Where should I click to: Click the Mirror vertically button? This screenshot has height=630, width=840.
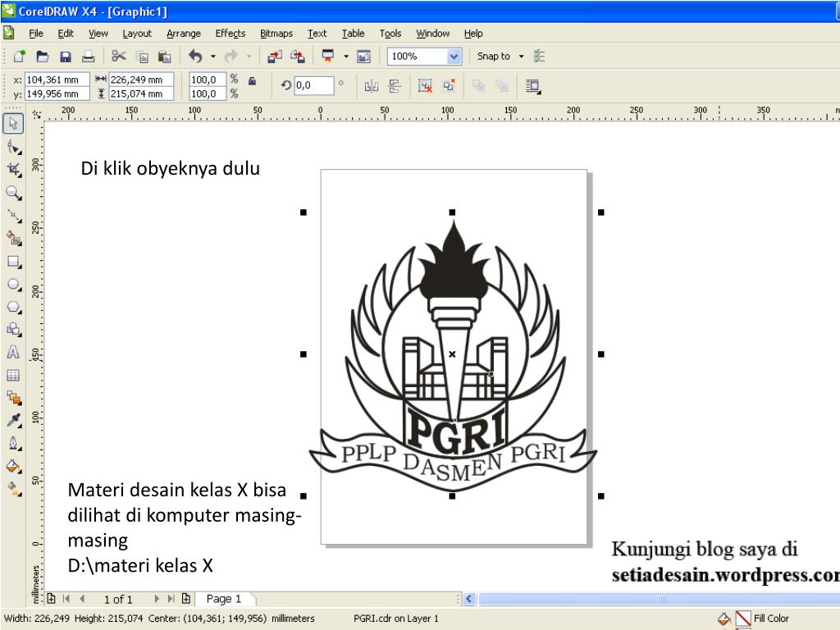point(395,85)
